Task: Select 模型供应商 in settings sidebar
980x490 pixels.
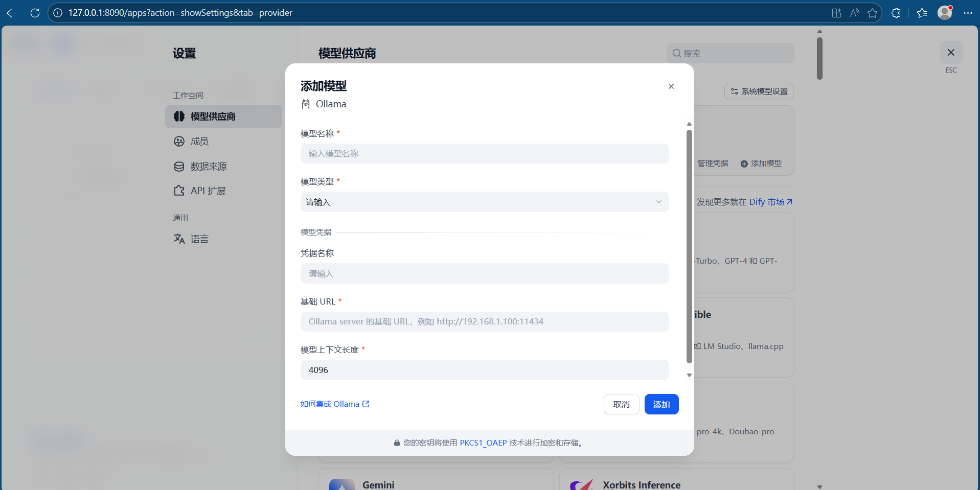Action: coord(223,116)
